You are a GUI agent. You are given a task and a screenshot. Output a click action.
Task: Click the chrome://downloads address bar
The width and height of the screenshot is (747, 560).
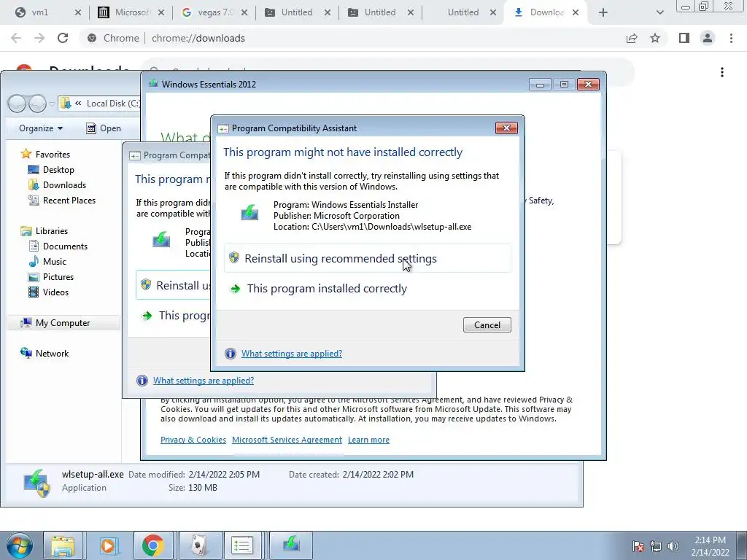click(198, 38)
